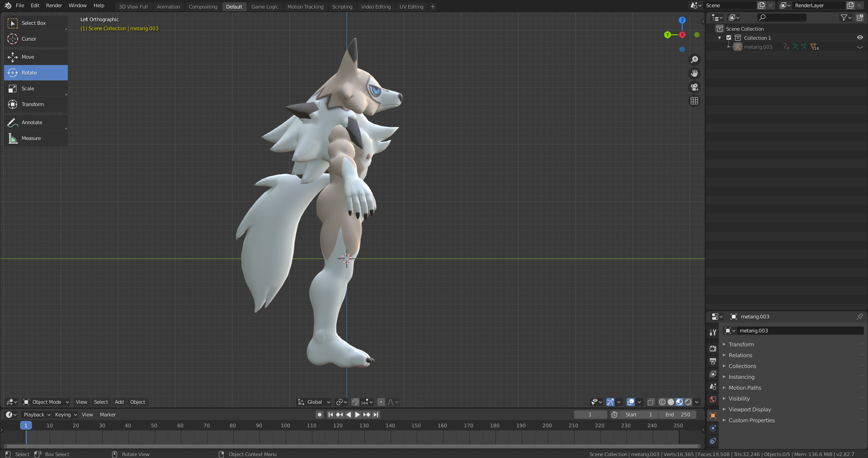Open Global transform orientation dropdown
This screenshot has width=868, height=458.
coord(314,402)
